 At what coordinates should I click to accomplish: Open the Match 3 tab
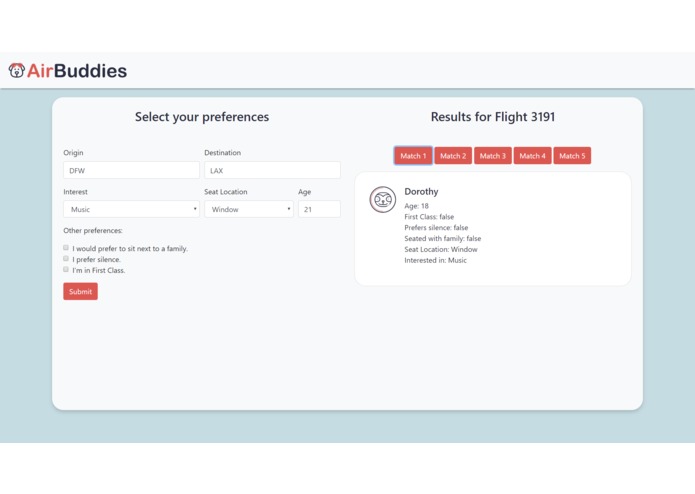493,156
